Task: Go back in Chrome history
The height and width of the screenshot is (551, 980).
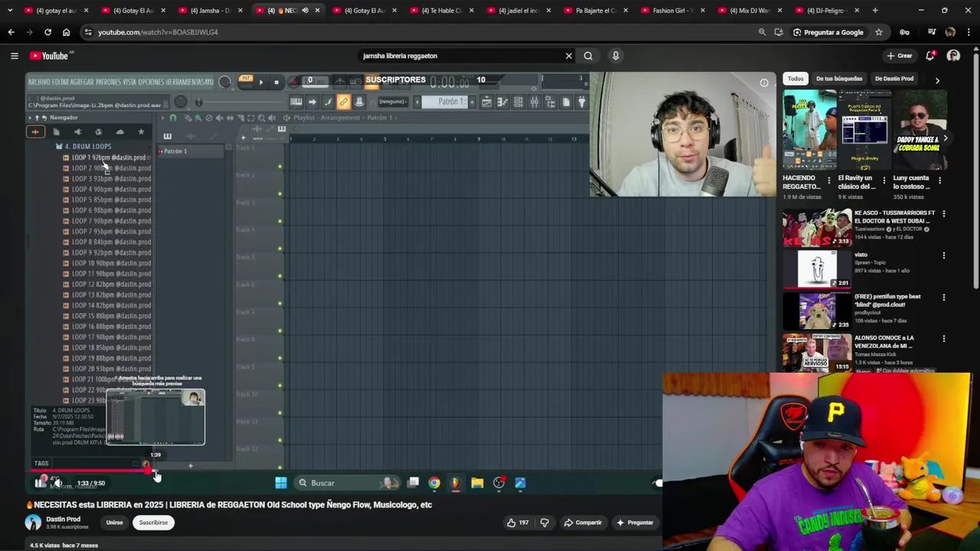Action: tap(11, 32)
